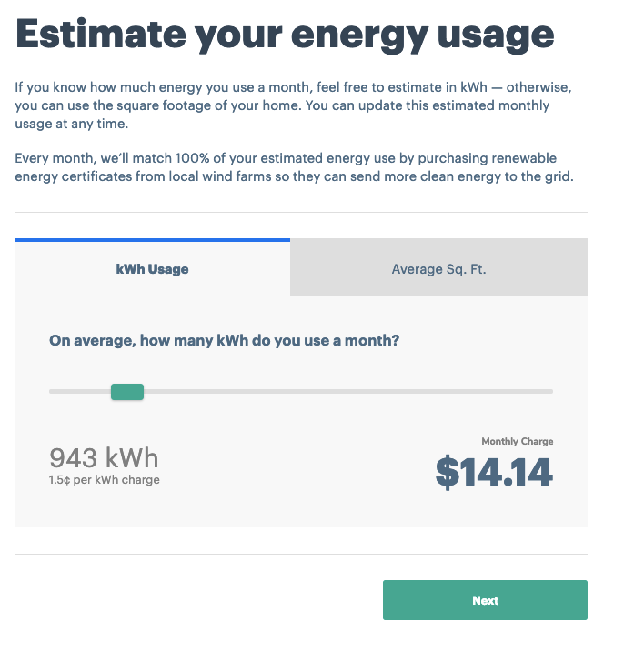Screen dimensions: 624x672
Task: Click the 1.5¢ per kWh charge note
Action: pos(104,479)
